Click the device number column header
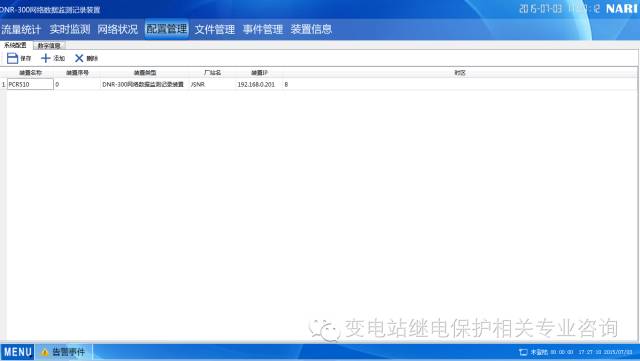 [x=77, y=73]
